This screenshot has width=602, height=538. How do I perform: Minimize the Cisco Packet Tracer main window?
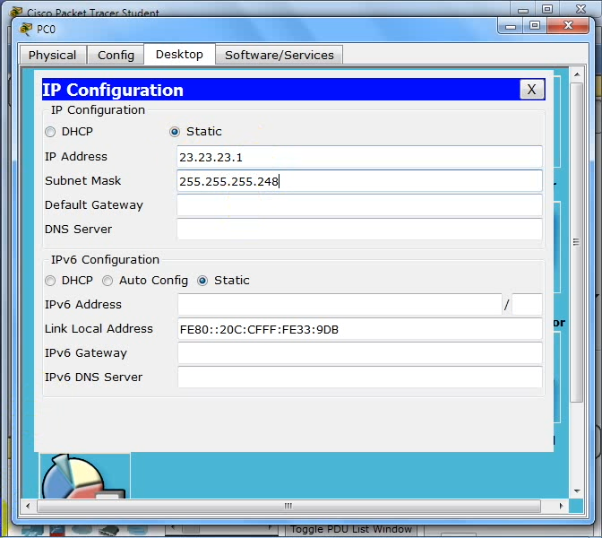pos(523,9)
